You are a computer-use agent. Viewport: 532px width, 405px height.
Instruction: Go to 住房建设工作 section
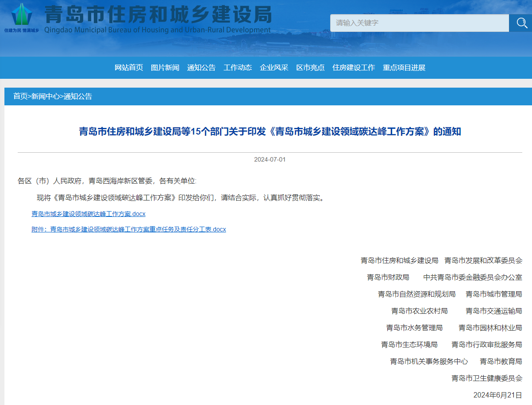click(x=354, y=68)
